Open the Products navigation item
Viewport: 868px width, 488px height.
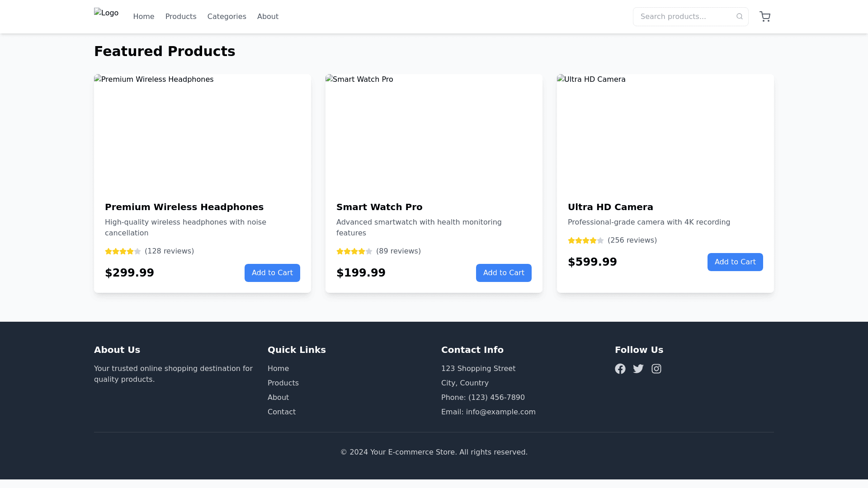[180, 17]
